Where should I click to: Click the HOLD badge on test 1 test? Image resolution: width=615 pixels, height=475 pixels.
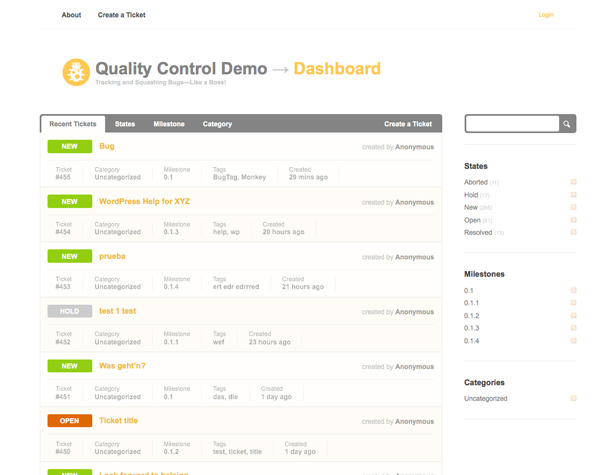coord(70,311)
